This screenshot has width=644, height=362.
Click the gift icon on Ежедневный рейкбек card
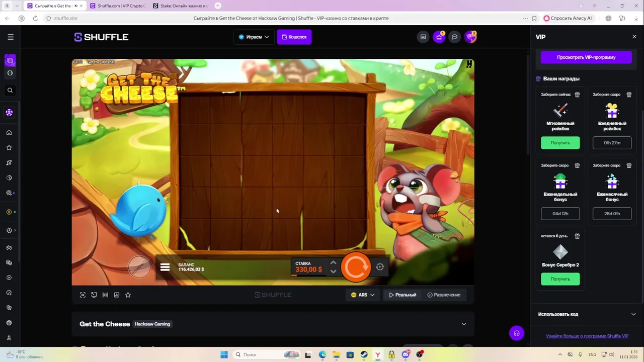629,95
